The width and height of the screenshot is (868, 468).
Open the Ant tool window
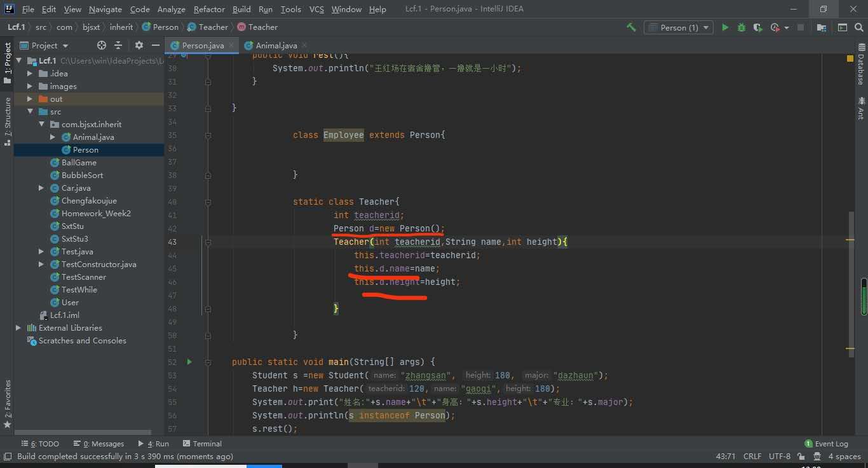[860, 108]
